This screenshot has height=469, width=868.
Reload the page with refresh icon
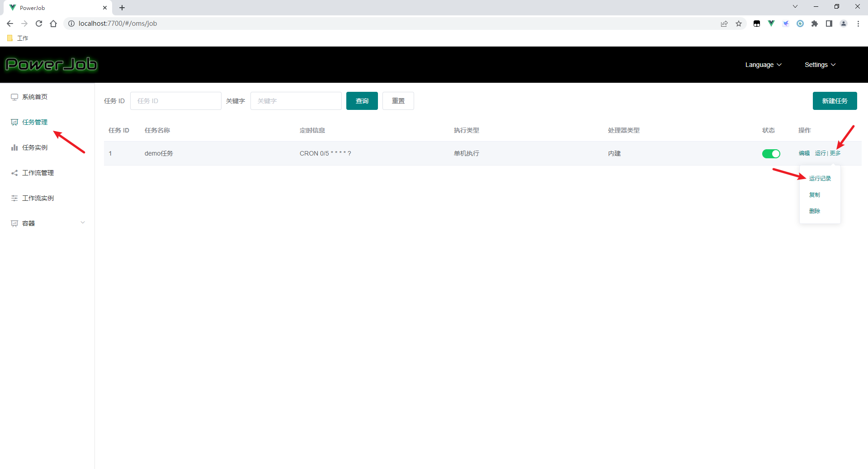[x=39, y=24]
